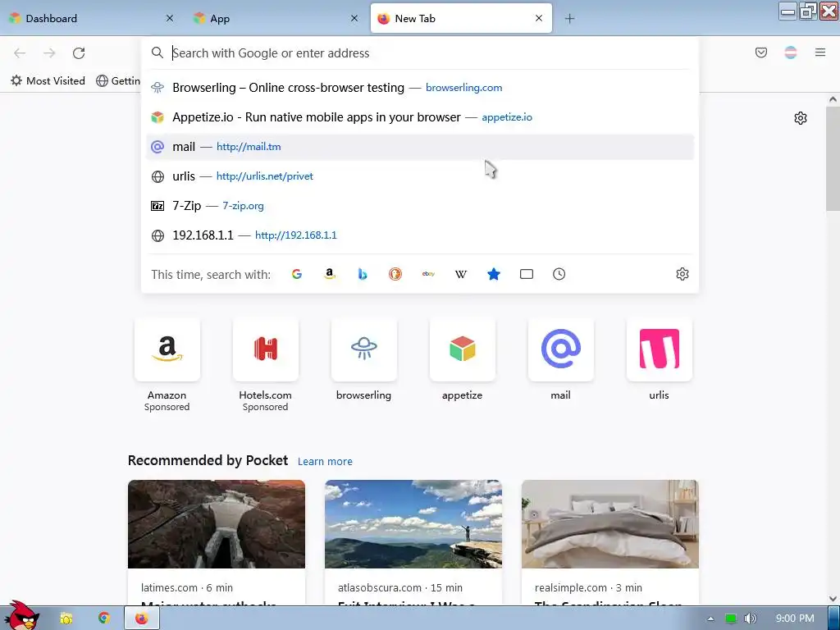840x630 pixels.
Task: Search this time with Wikipedia icon
Action: (461, 274)
